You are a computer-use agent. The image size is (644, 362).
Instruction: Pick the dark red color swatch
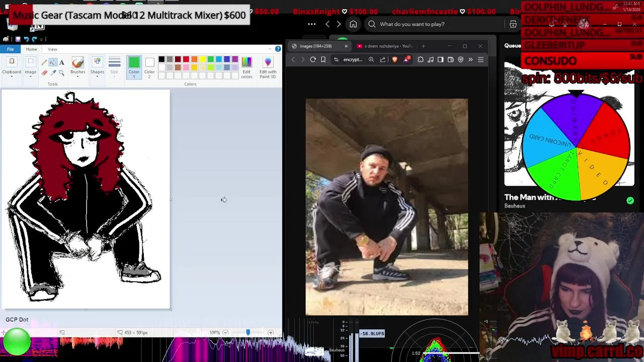click(x=178, y=59)
